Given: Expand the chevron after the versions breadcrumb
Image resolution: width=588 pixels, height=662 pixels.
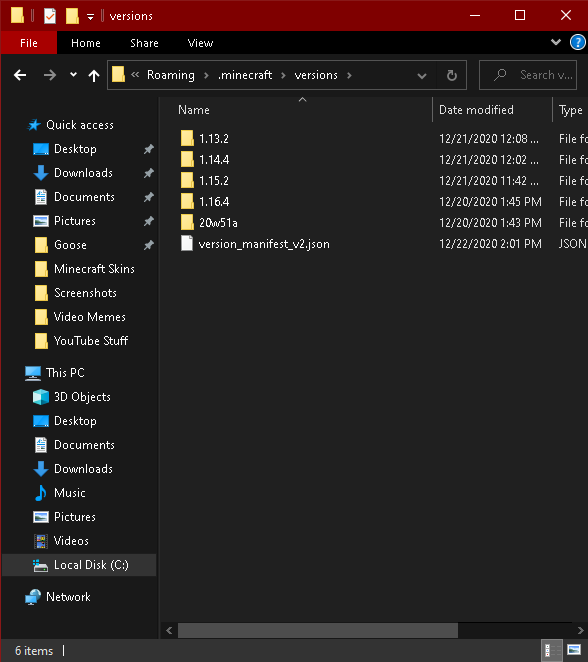Looking at the screenshot, I should pyautogui.click(x=349, y=76).
